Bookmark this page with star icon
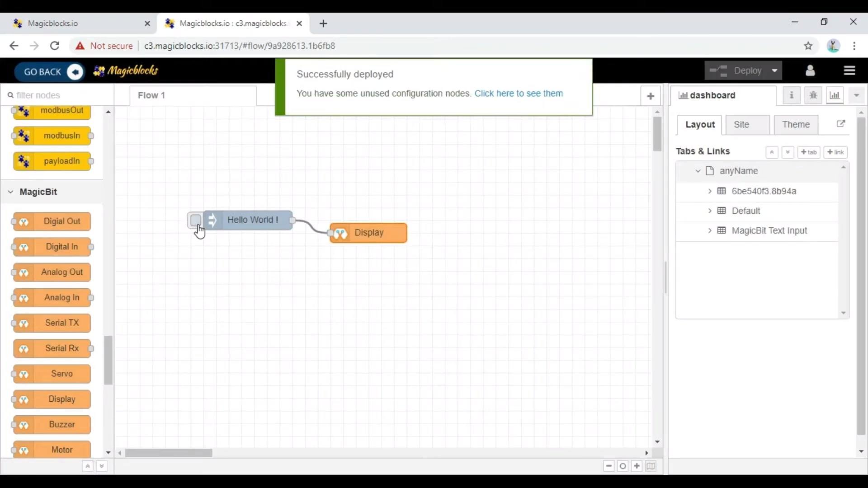The width and height of the screenshot is (868, 488). click(808, 46)
